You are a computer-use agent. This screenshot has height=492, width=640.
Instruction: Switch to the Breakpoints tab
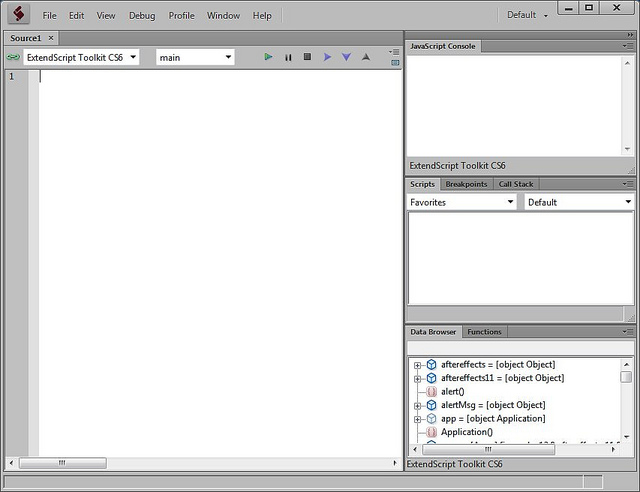(467, 184)
